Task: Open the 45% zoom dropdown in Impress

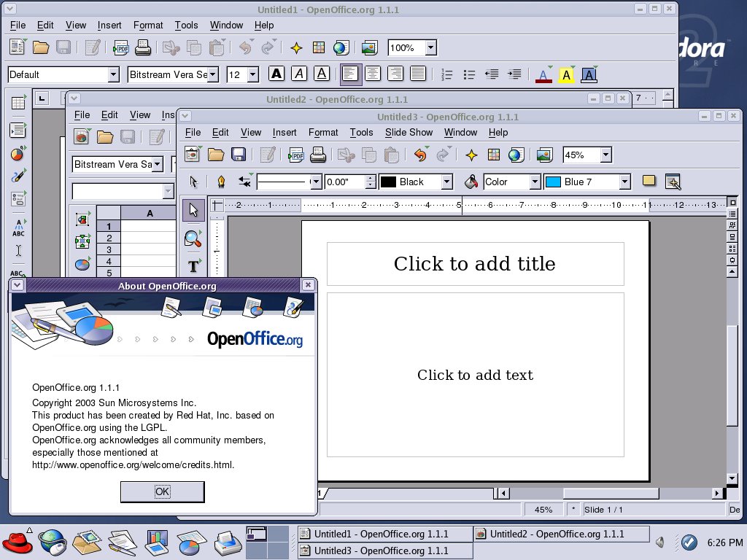Action: (605, 155)
